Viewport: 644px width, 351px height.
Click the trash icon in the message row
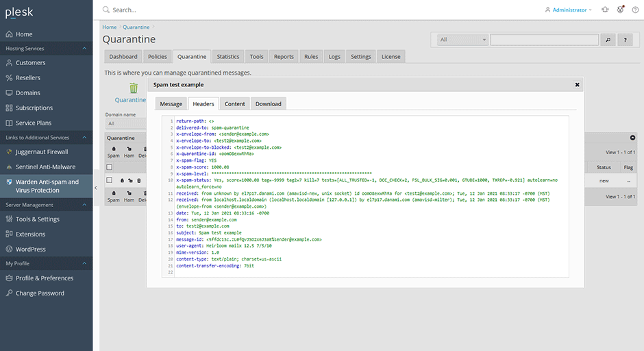coord(139,180)
